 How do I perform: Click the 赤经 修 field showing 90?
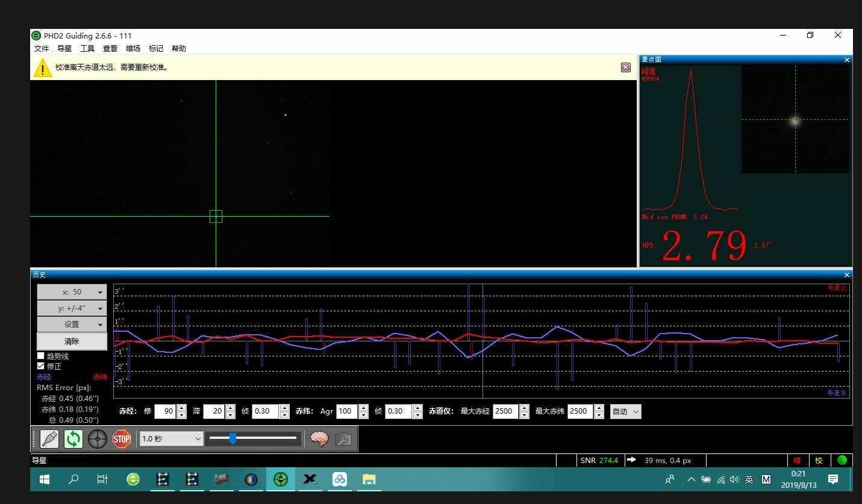[x=165, y=411]
